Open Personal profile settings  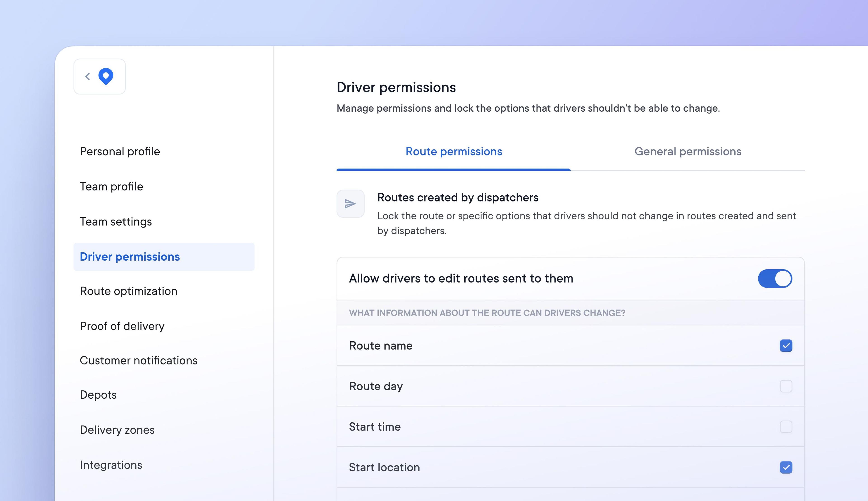120,151
